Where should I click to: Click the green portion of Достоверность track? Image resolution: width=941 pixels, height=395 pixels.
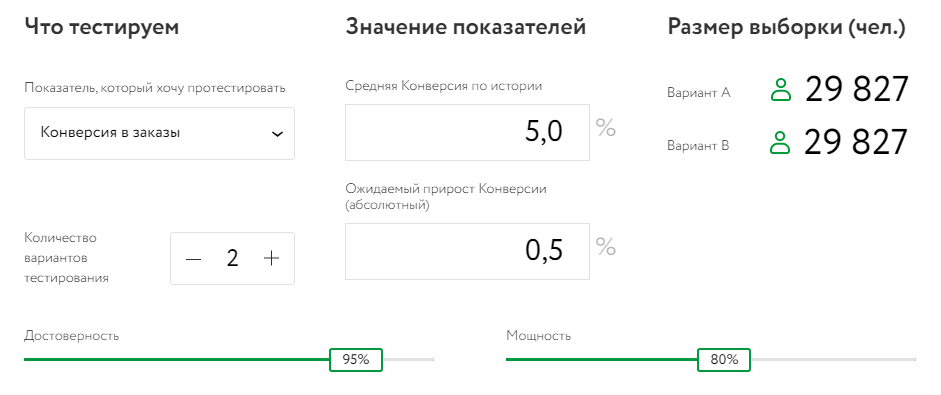point(176,360)
